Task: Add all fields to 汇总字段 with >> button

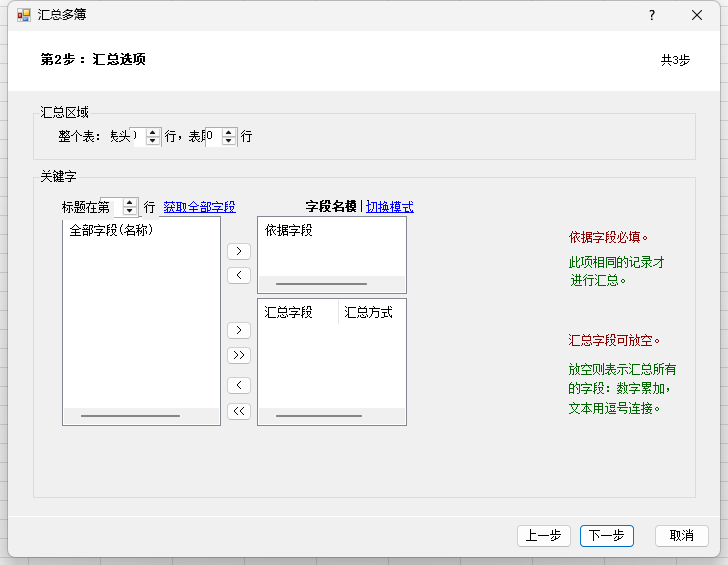Action: coord(239,355)
